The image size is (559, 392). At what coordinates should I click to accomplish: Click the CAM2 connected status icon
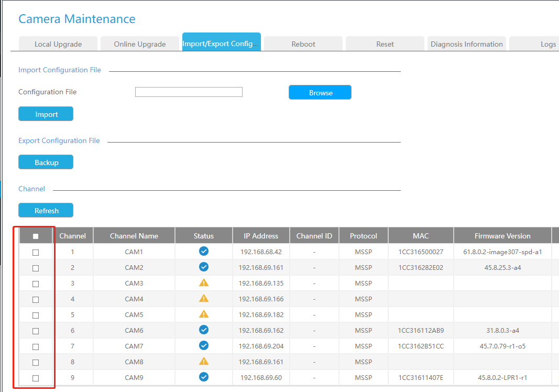point(204,267)
